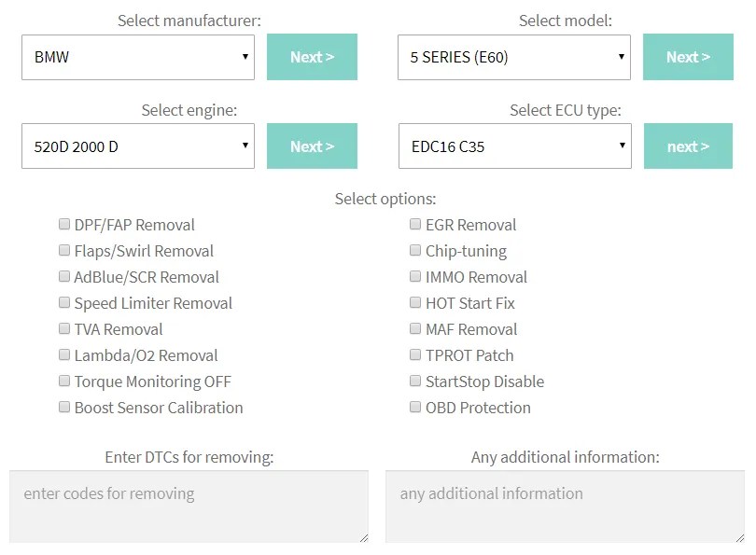Viewport: 756px width, 555px height.
Task: Grab the DTC text area resize handle
Action: point(364,538)
